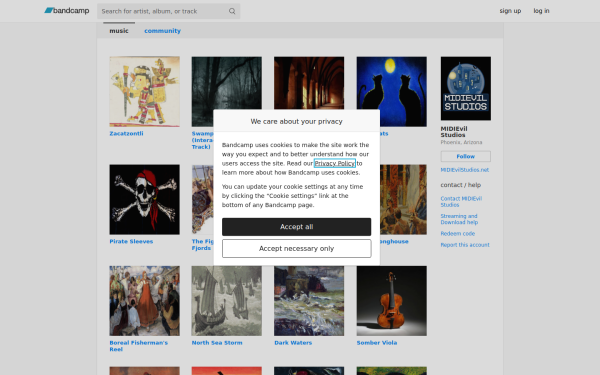This screenshot has height=375, width=600.
Task: Click the longhouse painting album cover
Action: point(403,199)
